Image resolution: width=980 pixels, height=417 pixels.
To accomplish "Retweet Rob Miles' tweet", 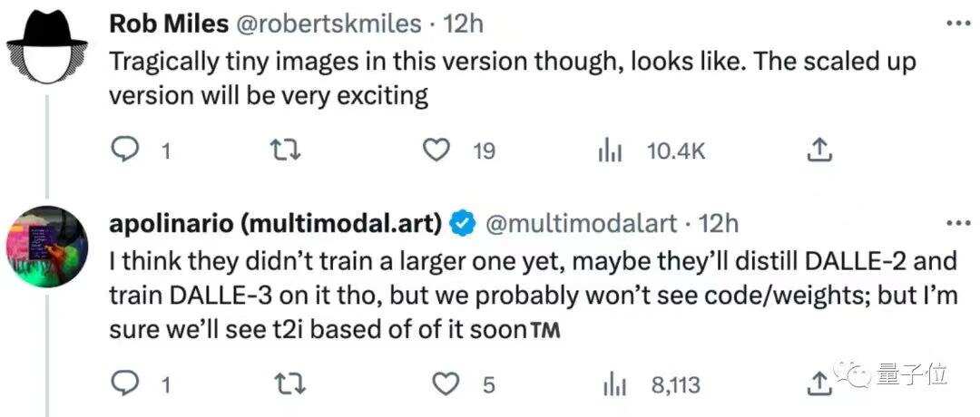I will [288, 151].
